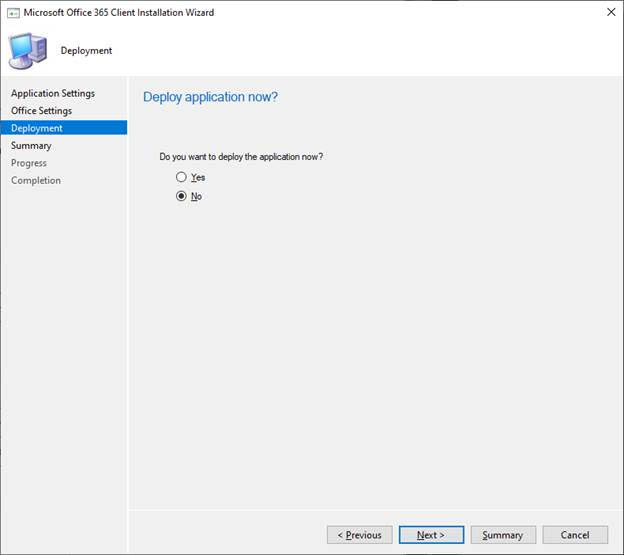Select the Completion step in sidebar
Screen dimensions: 624x555
[x=36, y=180]
